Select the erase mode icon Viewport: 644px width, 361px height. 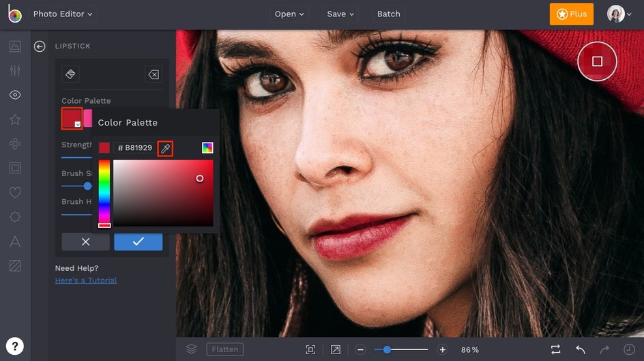click(153, 74)
